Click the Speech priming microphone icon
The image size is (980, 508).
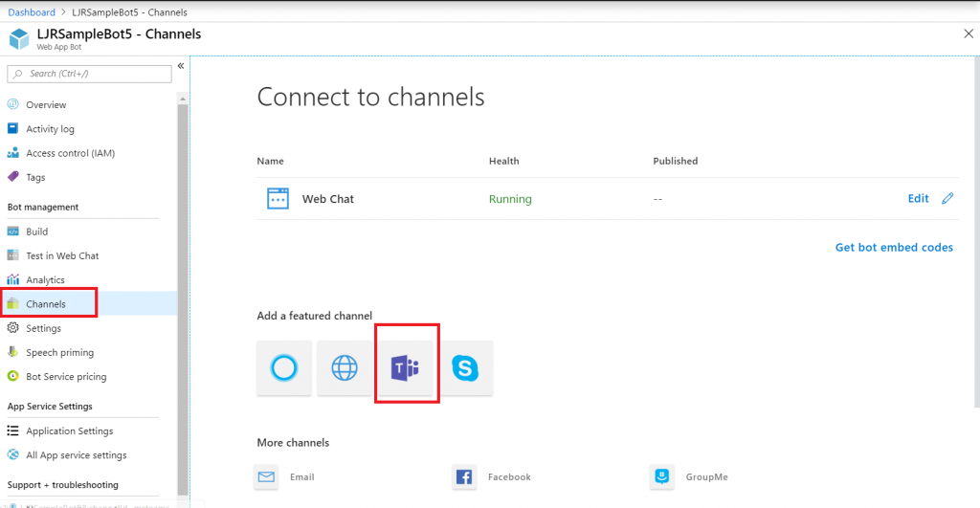coord(13,352)
